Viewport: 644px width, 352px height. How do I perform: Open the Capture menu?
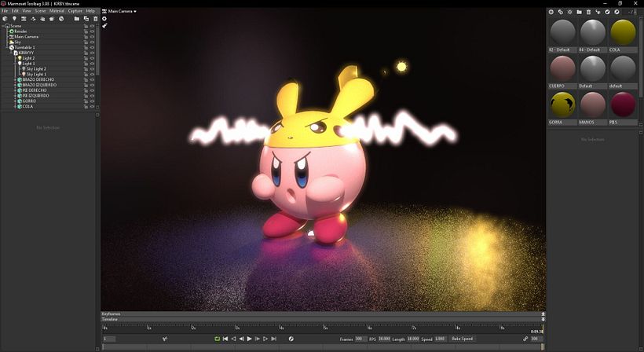[x=75, y=11]
